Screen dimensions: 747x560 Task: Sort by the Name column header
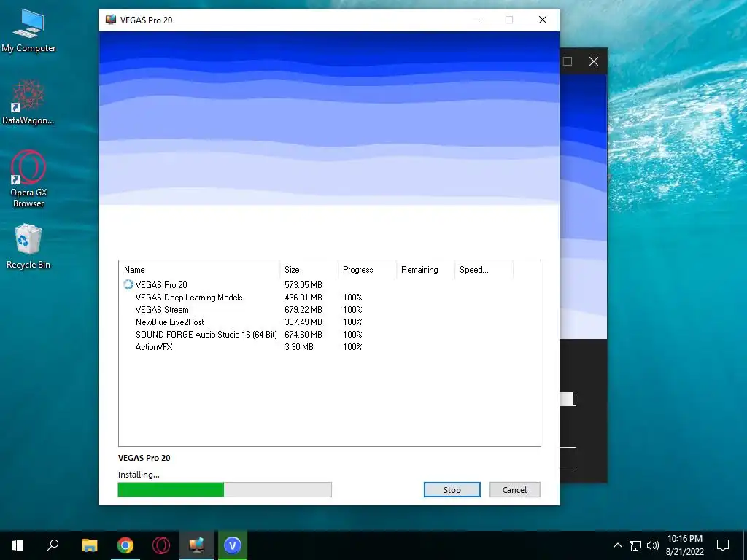point(199,270)
